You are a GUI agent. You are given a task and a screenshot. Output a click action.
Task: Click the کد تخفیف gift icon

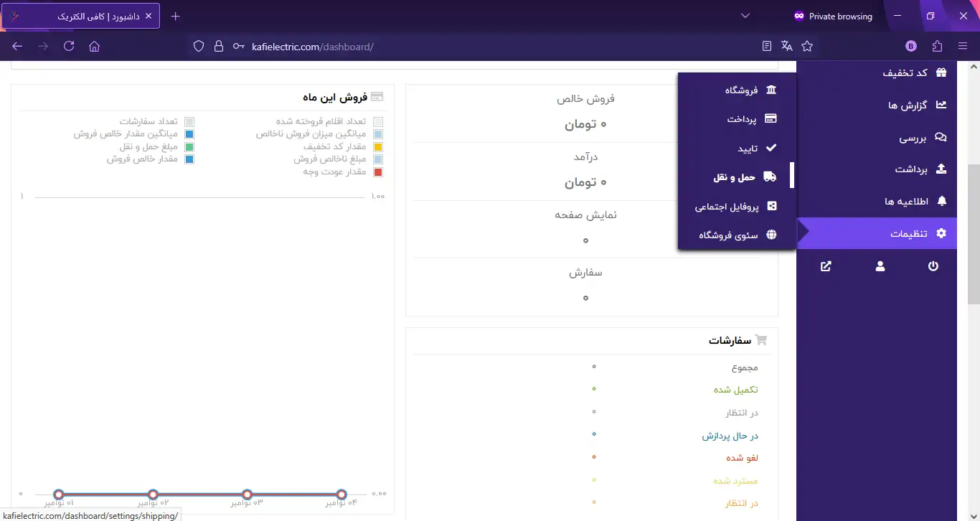coord(941,72)
